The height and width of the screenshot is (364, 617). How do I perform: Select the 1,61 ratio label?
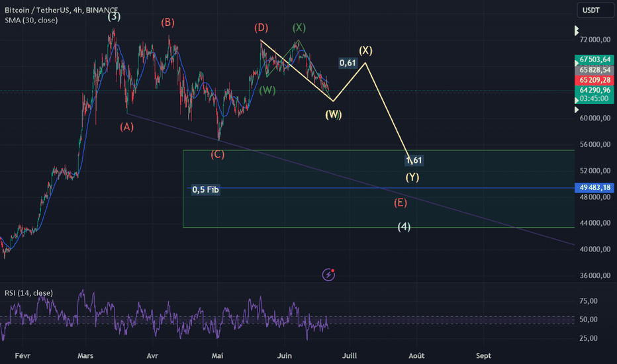click(x=414, y=160)
